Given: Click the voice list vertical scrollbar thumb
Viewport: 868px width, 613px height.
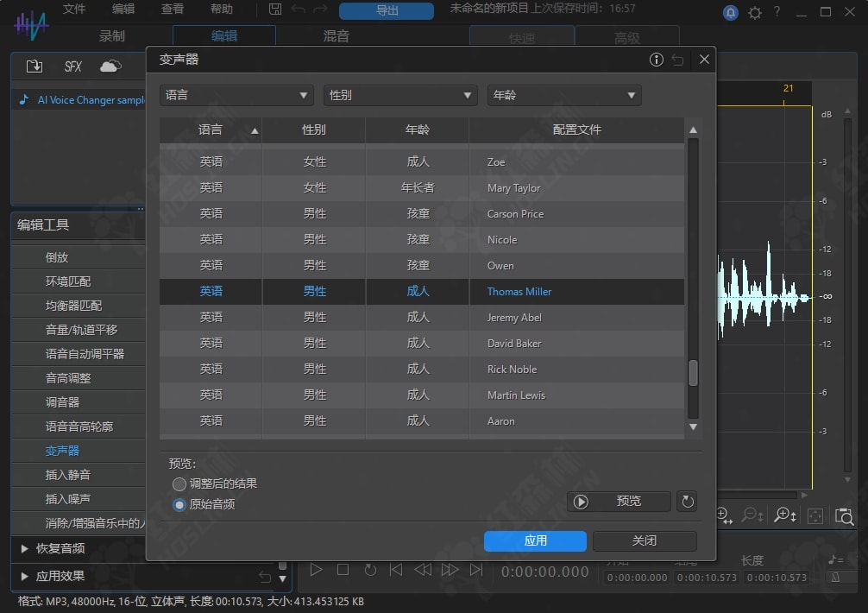Looking at the screenshot, I should [x=692, y=373].
